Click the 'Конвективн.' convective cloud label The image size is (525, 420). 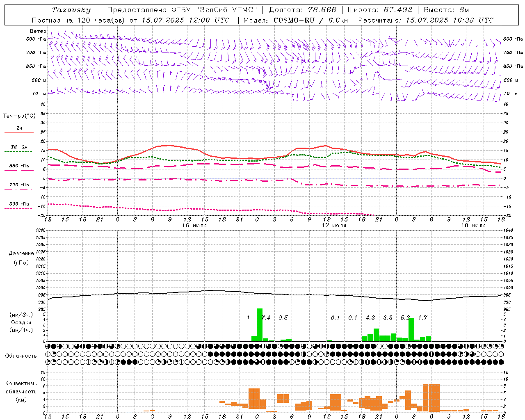click(x=21, y=383)
